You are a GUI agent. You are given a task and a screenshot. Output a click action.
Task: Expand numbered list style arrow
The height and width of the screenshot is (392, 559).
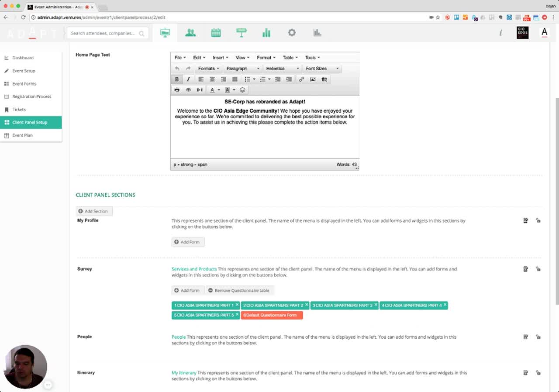(269, 79)
